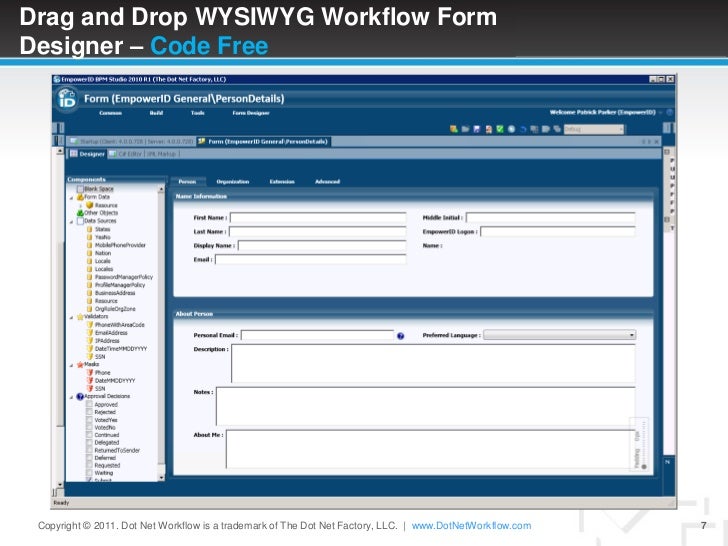Click the States data source icon
Screen dimensions: 728x546
pos(90,229)
